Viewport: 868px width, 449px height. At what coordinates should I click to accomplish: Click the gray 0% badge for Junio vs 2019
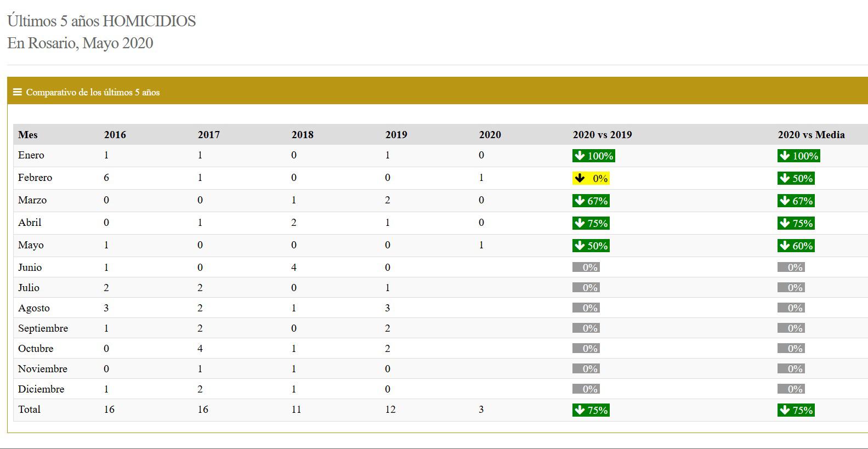tap(586, 268)
